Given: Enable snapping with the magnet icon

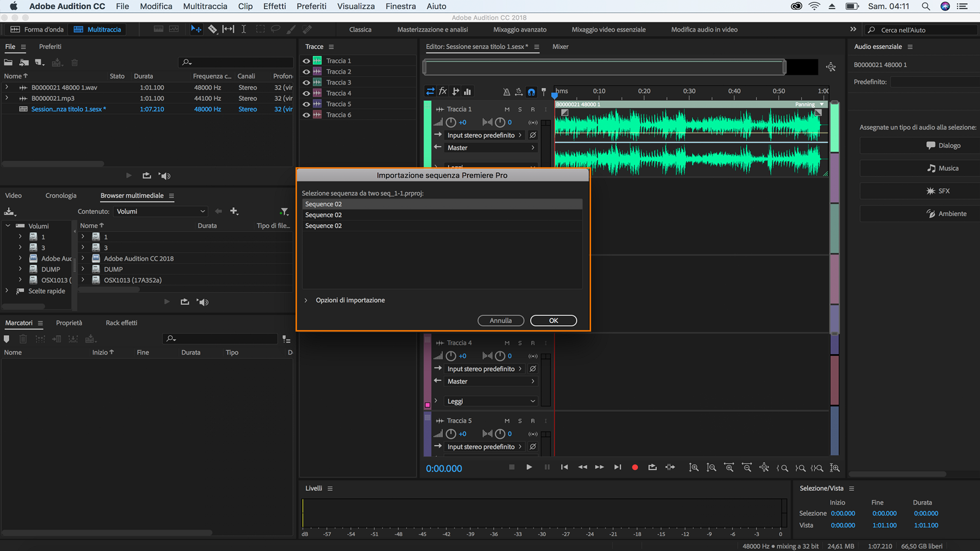Looking at the screenshot, I should (x=531, y=92).
